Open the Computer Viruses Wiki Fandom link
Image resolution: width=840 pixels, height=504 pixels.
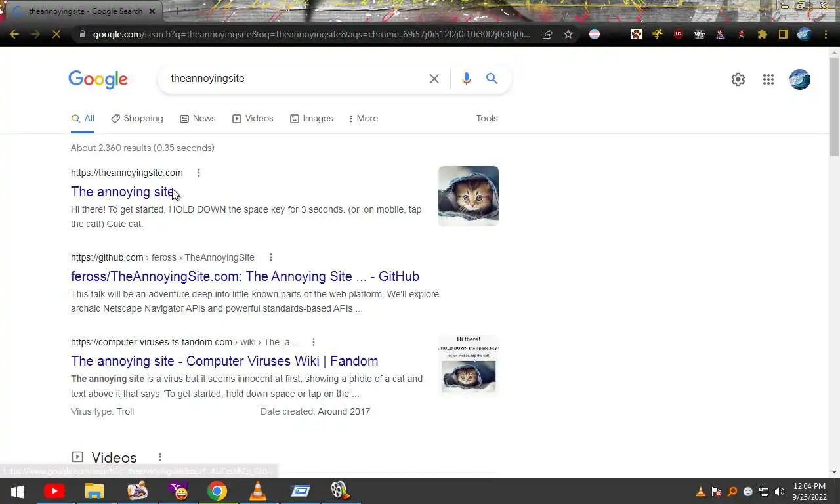click(x=224, y=361)
